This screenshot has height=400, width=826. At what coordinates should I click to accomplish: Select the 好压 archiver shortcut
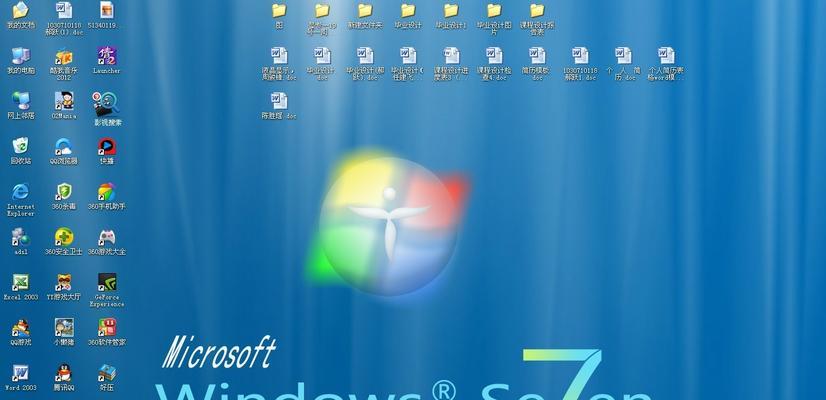click(x=107, y=377)
